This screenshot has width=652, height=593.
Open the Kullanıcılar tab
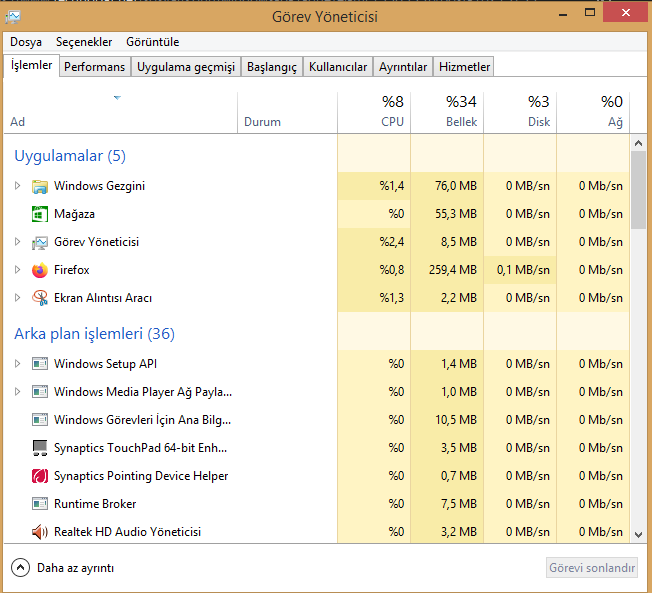[338, 67]
